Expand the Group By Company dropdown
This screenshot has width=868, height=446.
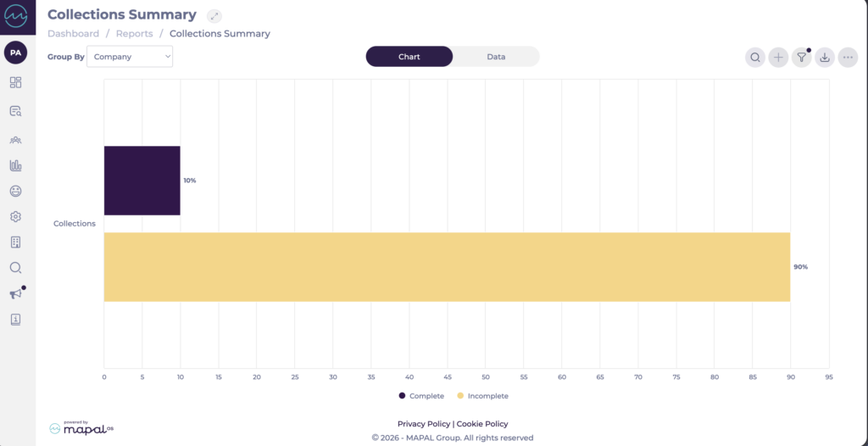130,57
